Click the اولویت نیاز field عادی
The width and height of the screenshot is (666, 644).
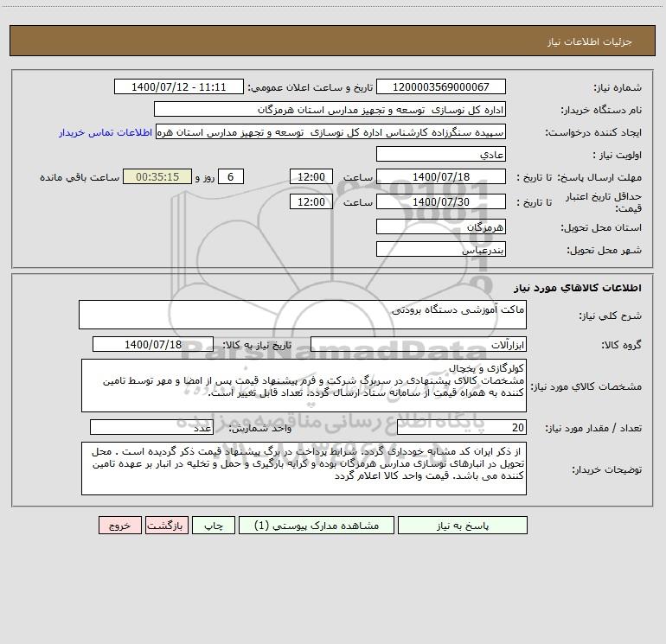tap(441, 154)
